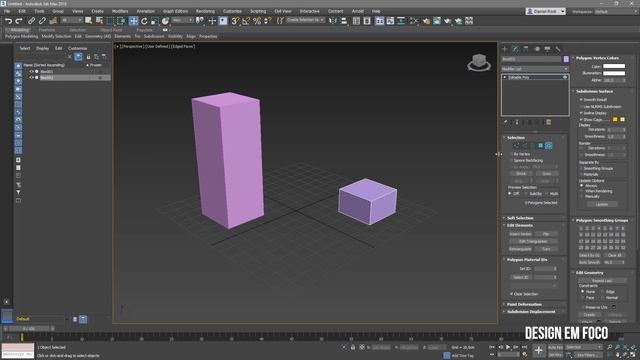Click the Rectangular Selection Region icon
The width and height of the screenshot is (640, 360).
pos(110,21)
